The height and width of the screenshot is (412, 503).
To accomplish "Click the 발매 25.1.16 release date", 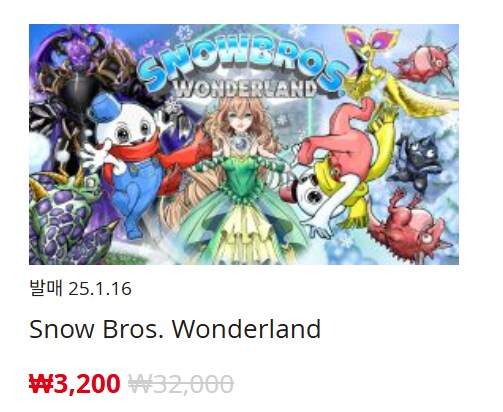I will [80, 288].
